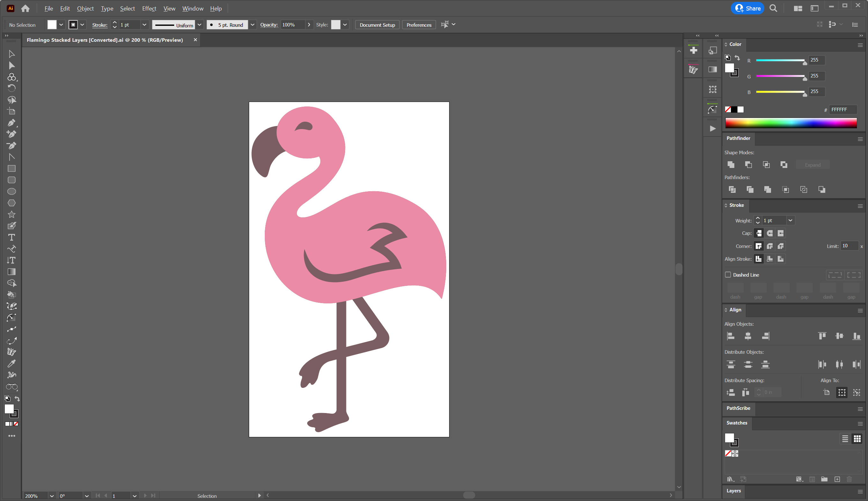Show swatches in list view
868x501 pixels.
[845, 439]
